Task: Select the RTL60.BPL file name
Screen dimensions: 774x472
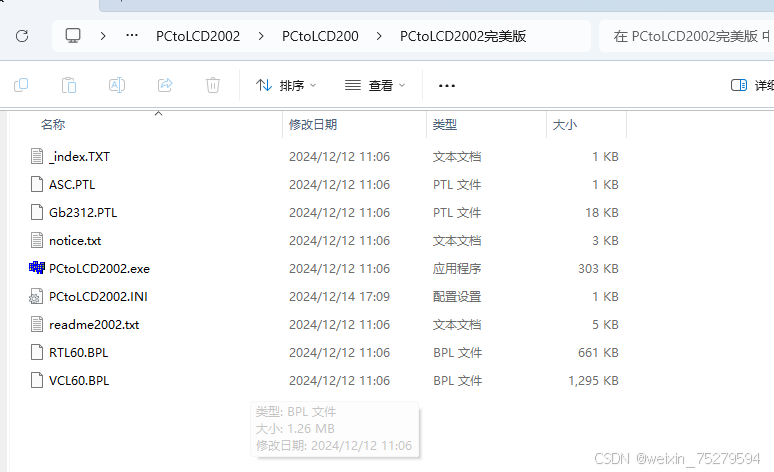Action: point(78,353)
